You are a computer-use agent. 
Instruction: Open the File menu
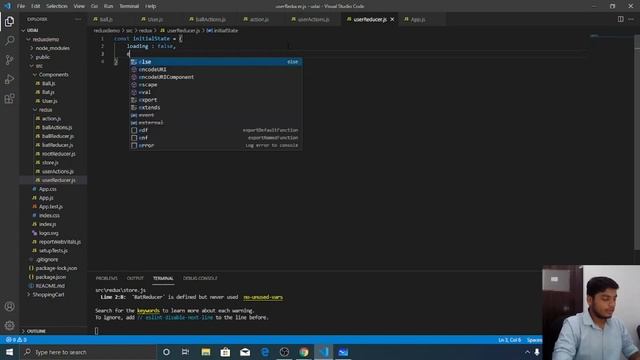pyautogui.click(x=21, y=6)
